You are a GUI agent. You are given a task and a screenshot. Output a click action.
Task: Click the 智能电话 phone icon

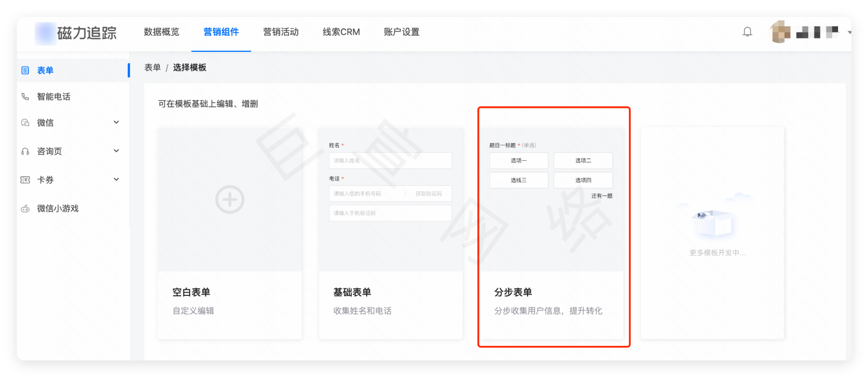coord(25,97)
